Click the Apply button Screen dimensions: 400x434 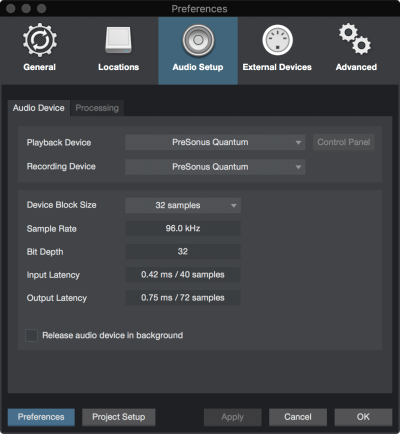tap(233, 417)
